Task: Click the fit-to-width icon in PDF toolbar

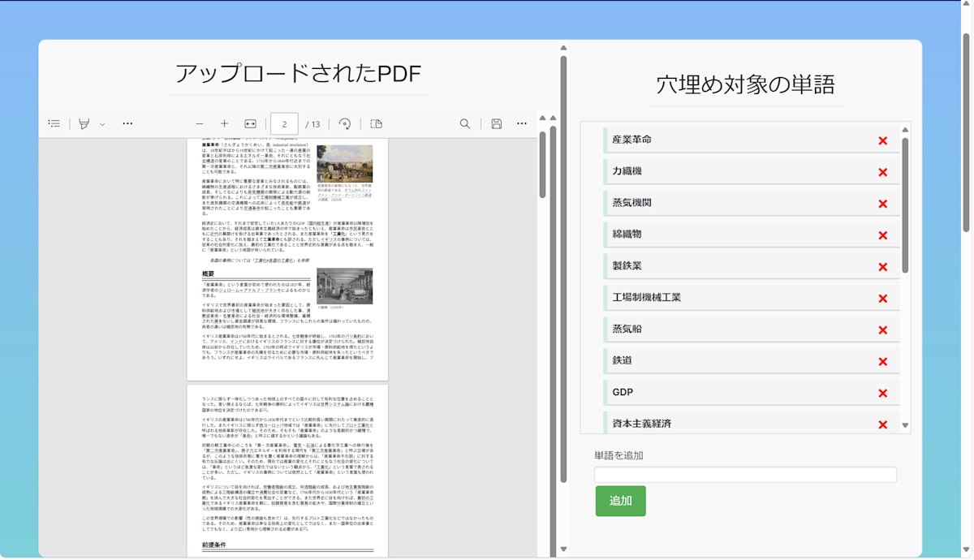Action: (x=251, y=123)
